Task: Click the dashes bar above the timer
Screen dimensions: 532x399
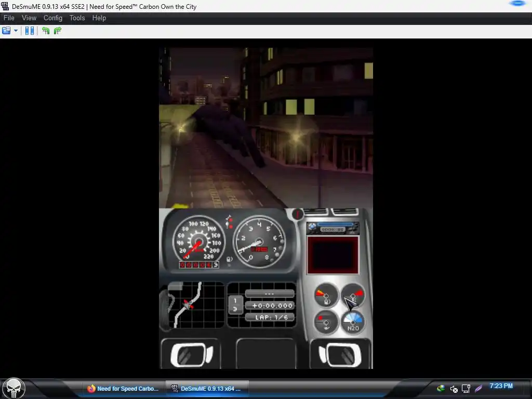Action: [x=270, y=294]
